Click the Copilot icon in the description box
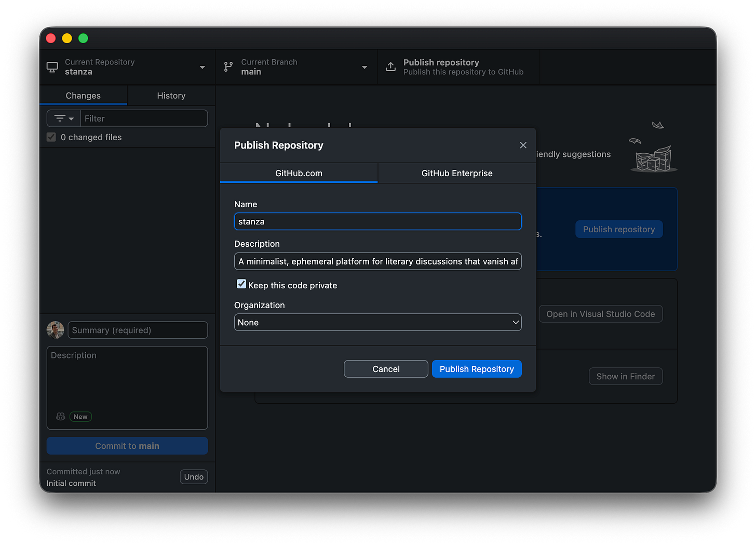Screen dimensions: 756x545 [60, 416]
